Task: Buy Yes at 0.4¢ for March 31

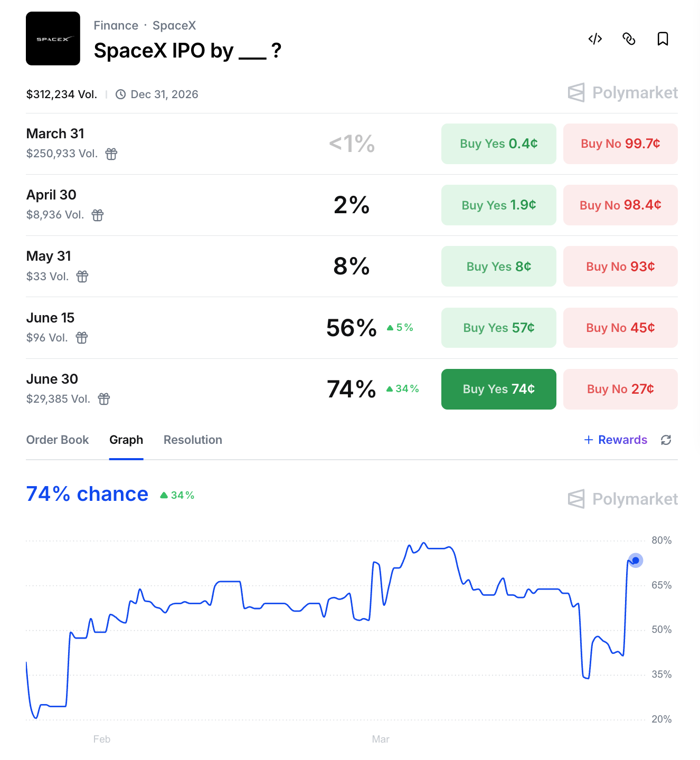Action: pyautogui.click(x=498, y=144)
